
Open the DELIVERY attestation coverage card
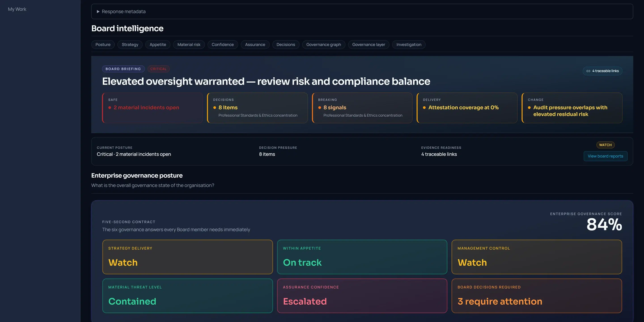(467, 108)
